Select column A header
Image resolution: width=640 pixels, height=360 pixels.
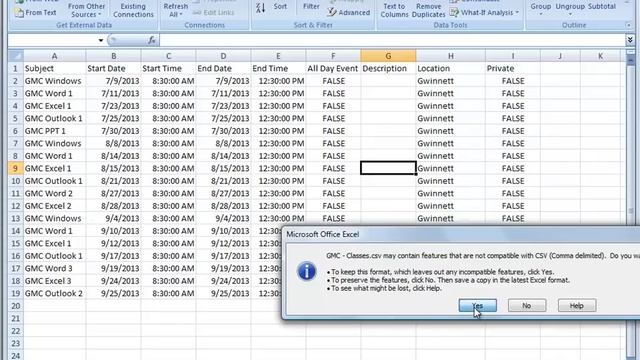54,56
